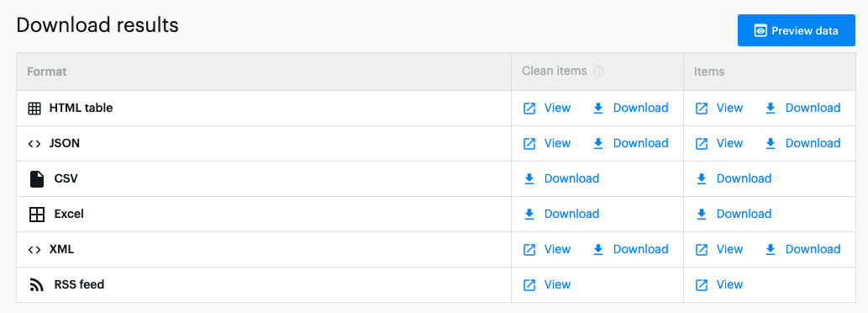Select the JSON format label
Screen dimensions: 868x313
tap(64, 144)
